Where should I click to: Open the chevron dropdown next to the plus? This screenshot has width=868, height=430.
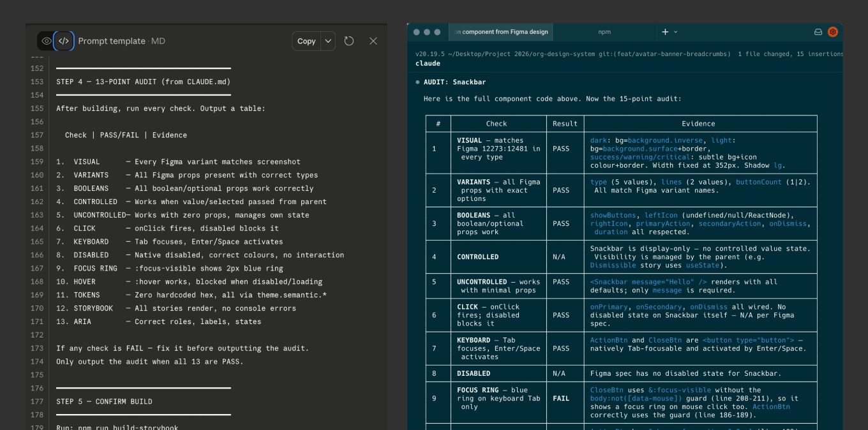[x=676, y=32]
